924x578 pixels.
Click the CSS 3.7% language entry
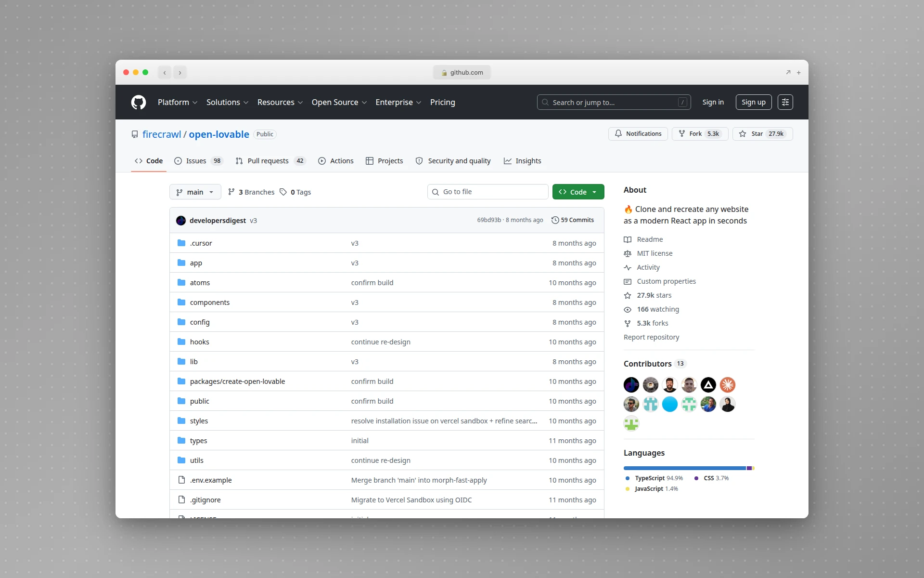[x=712, y=478]
